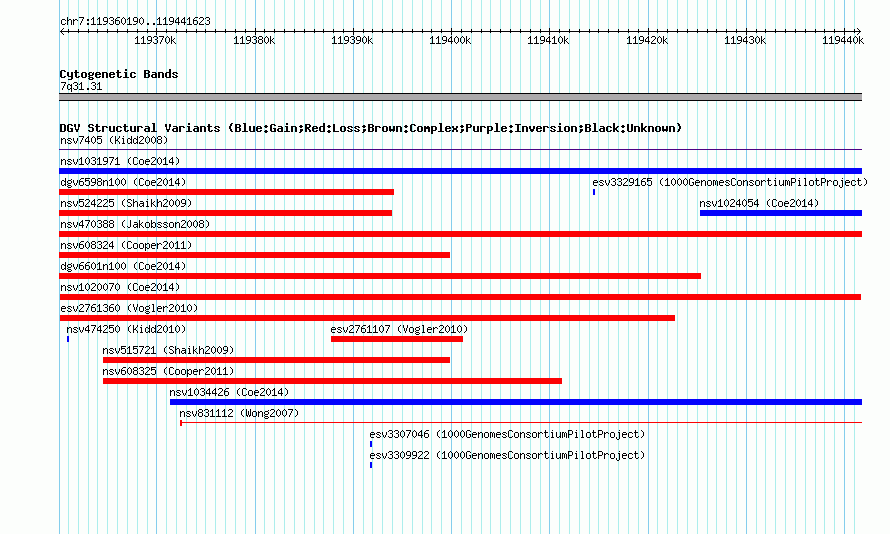Open nsv524225 (Shaikh2009) label
Screen dimensions: 890x534
126,203
